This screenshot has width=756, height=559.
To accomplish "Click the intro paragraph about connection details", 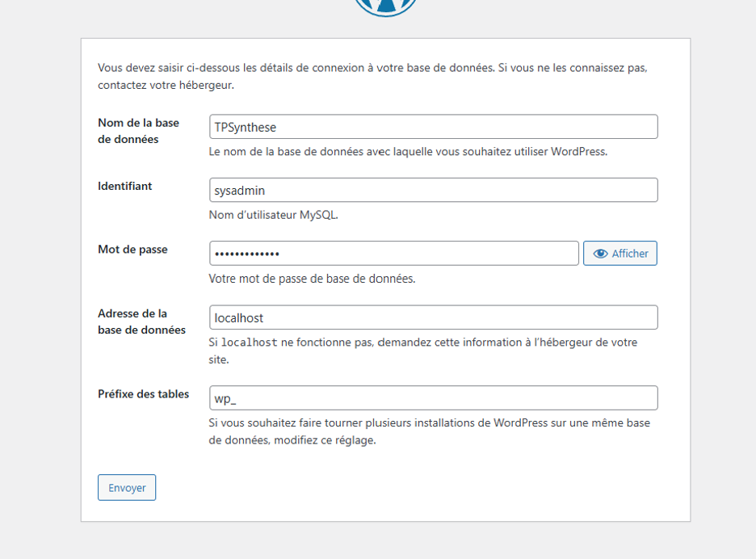I will click(372, 76).
